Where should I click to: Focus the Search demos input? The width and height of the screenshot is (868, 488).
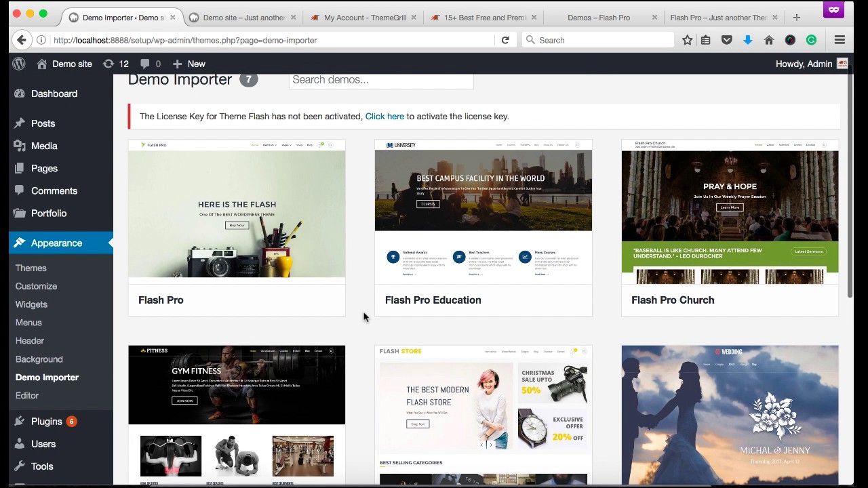coord(381,80)
